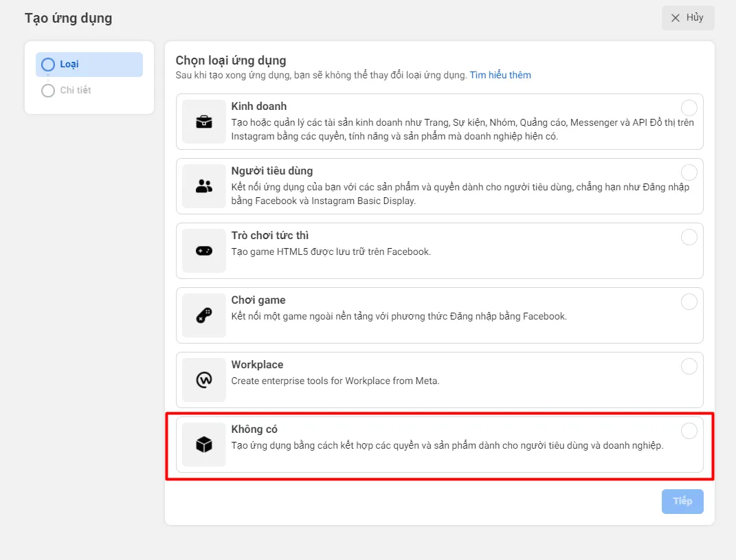736x560 pixels.
Task: Click the Chơi game title
Action: pyautogui.click(x=258, y=300)
